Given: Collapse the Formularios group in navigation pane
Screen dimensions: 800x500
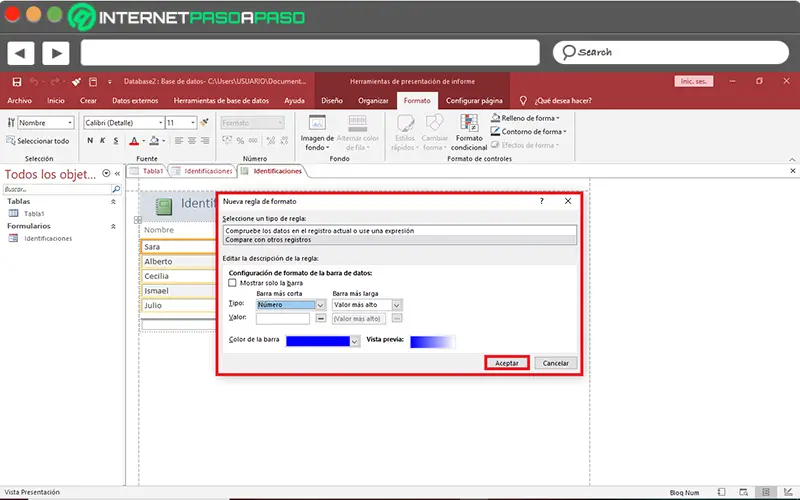Looking at the screenshot, I should click(113, 227).
